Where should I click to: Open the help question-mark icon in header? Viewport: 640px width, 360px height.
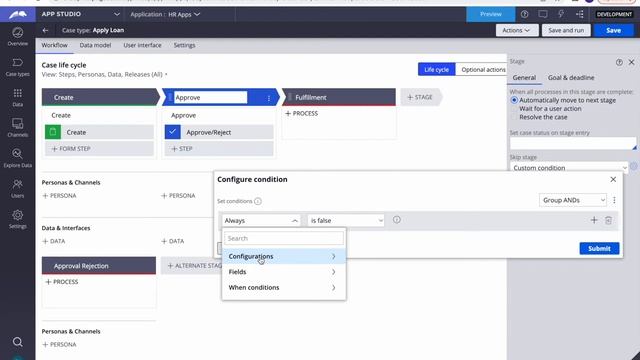tap(524, 14)
